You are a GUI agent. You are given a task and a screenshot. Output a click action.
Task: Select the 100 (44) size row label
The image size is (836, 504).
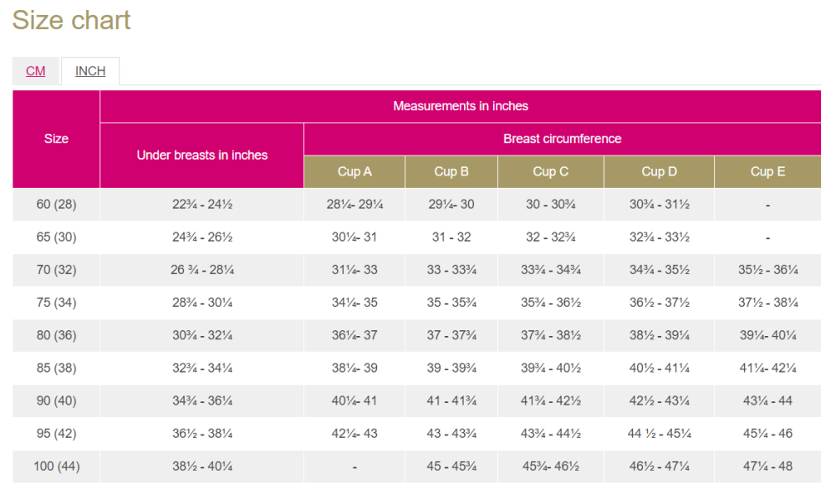coord(56,466)
